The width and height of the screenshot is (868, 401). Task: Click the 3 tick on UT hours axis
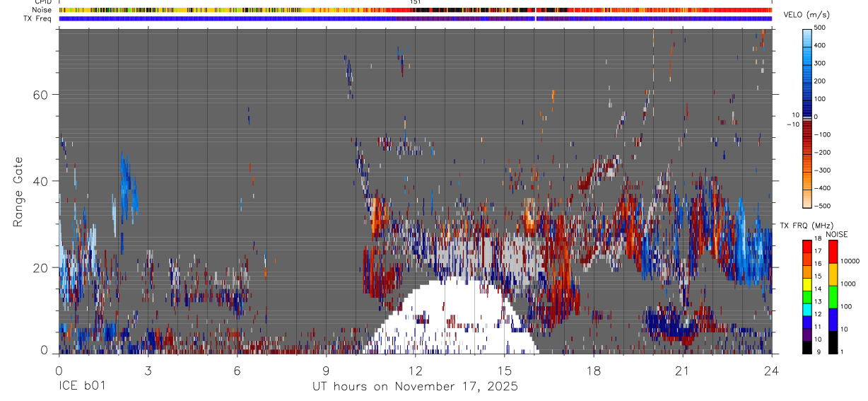tap(148, 370)
